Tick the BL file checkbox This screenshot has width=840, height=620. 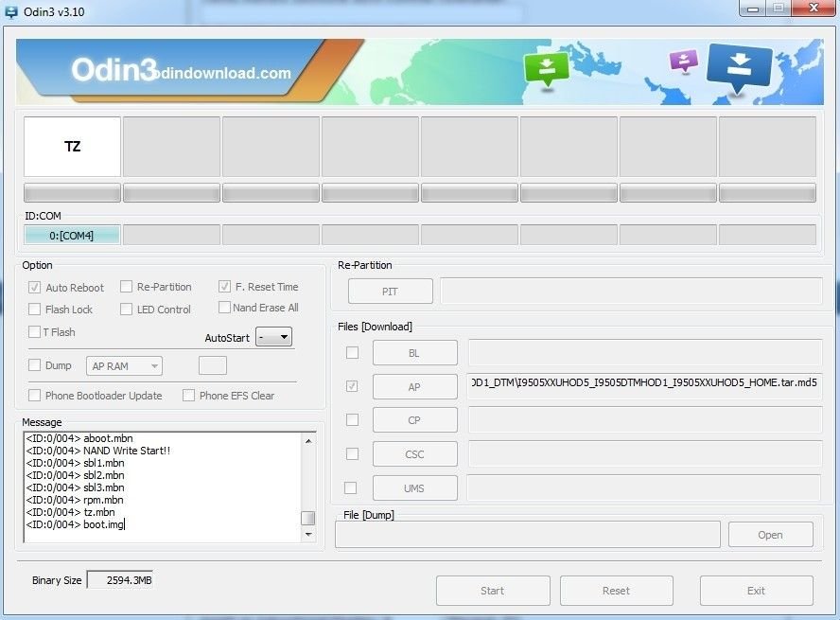tap(352, 353)
